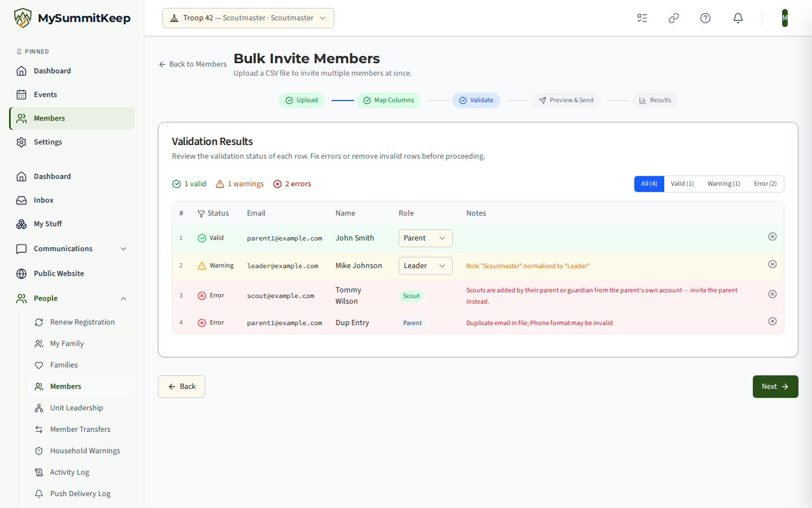The width and height of the screenshot is (812, 508).
Task: Open Push Delivery Log
Action: pyautogui.click(x=81, y=494)
